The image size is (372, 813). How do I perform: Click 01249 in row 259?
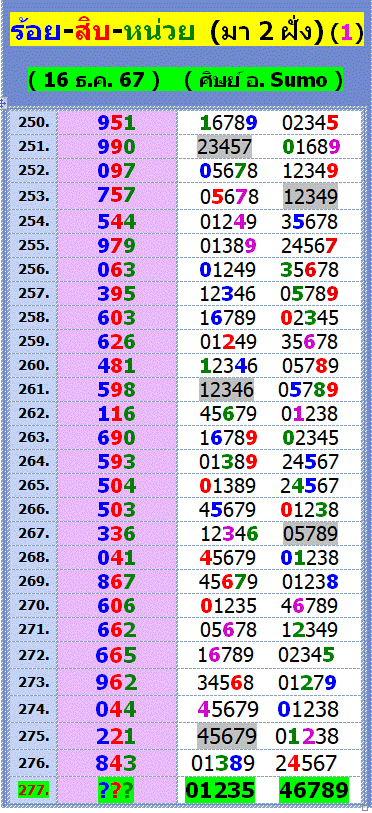tap(229, 342)
